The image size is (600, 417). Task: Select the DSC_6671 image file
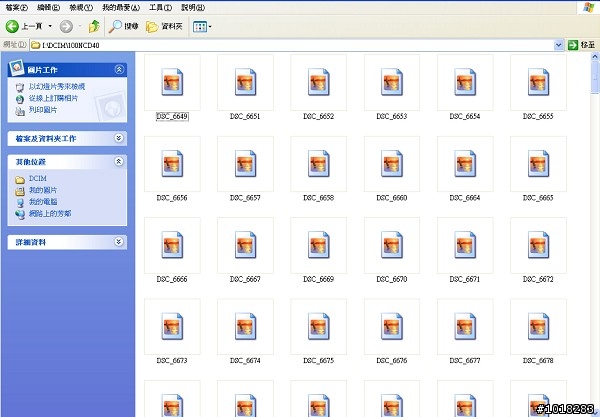coord(465,251)
